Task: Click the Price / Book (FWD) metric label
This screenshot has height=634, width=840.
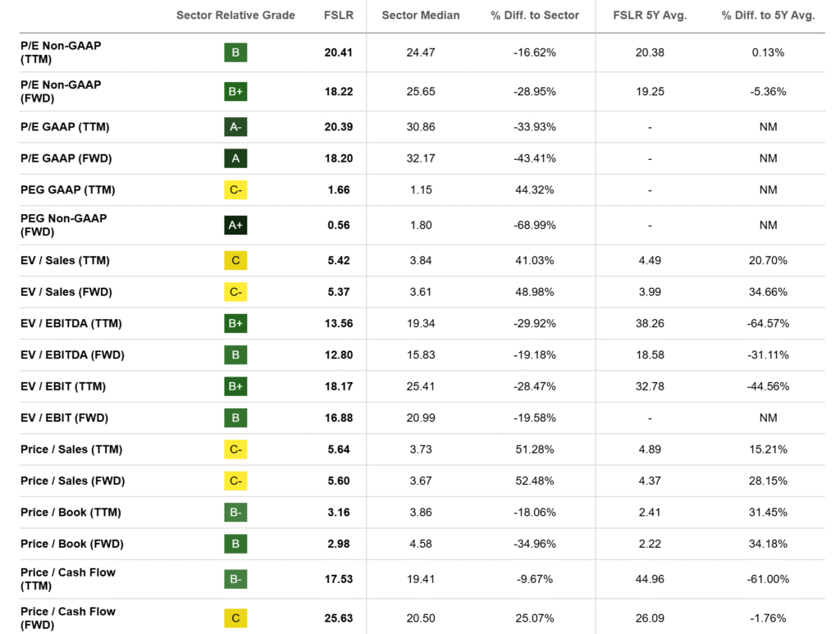Action: point(71,544)
